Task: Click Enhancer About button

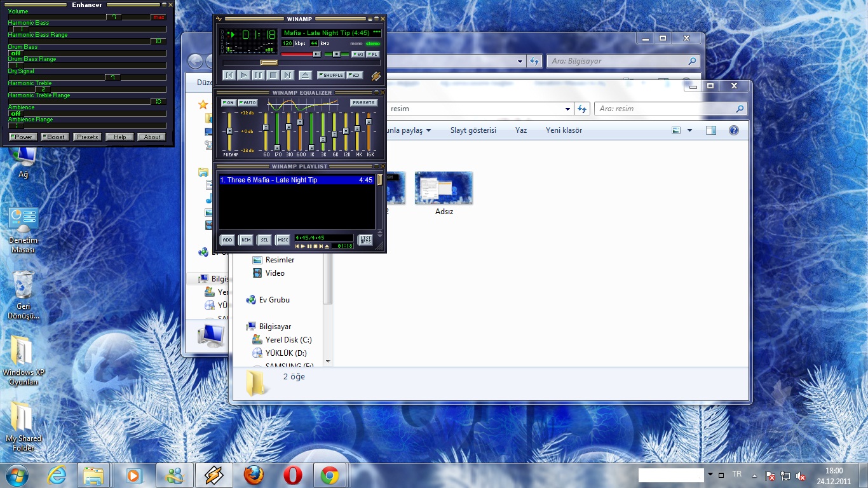Action: point(152,137)
